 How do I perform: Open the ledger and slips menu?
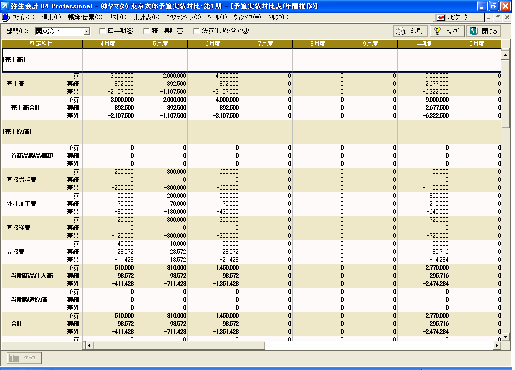click(85, 17)
